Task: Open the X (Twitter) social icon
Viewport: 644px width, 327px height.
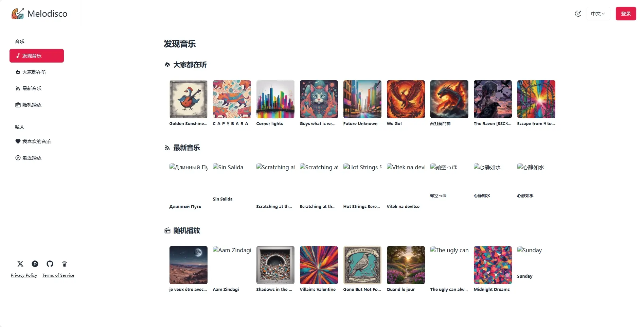Action: click(x=20, y=264)
